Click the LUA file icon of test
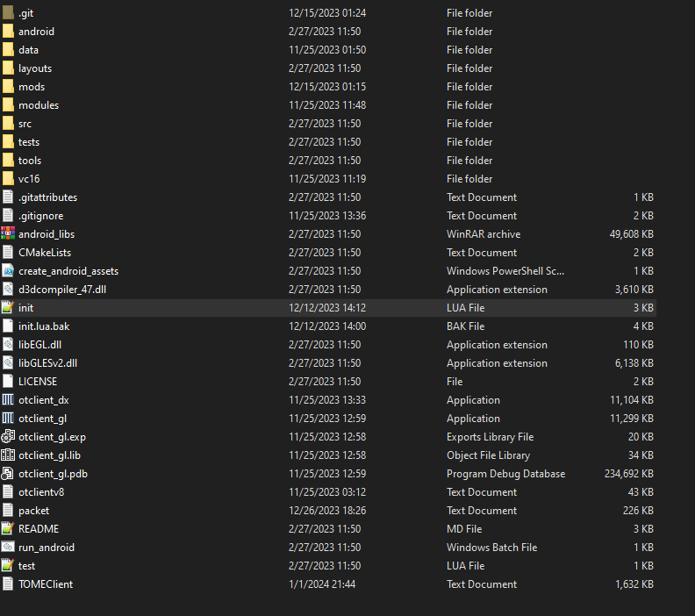The height and width of the screenshot is (616, 695). coord(8,566)
